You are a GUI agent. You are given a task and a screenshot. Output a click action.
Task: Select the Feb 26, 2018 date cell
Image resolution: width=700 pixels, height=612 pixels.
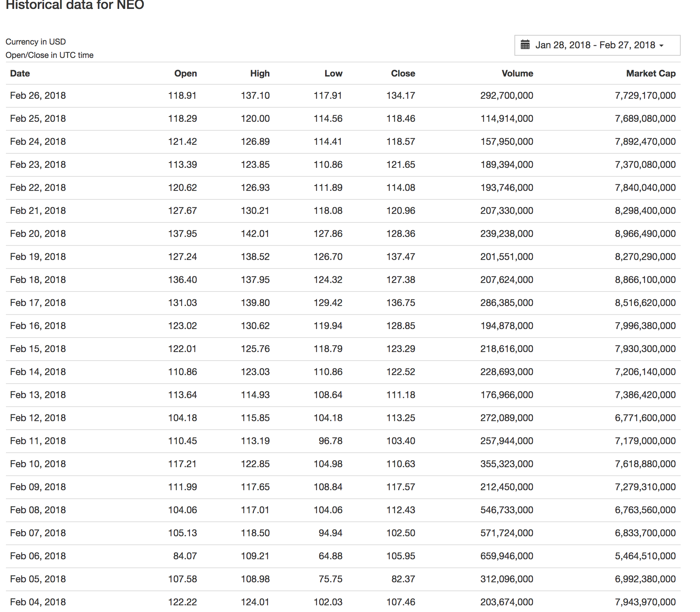point(38,96)
